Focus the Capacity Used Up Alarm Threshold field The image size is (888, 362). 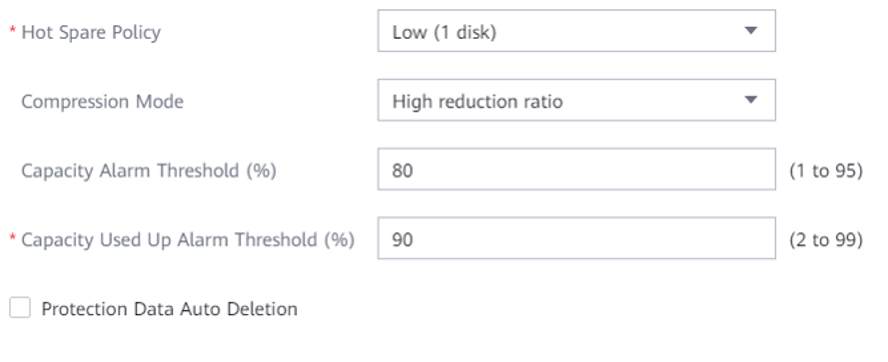[x=577, y=239]
